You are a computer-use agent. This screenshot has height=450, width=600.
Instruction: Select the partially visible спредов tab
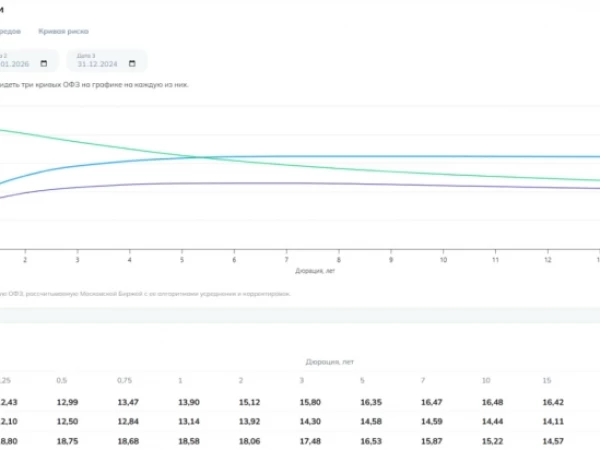[10, 31]
